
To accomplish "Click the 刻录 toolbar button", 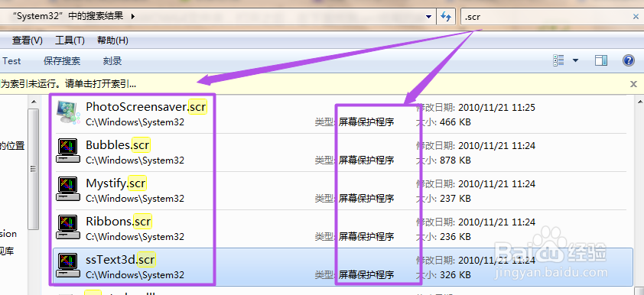I will pyautogui.click(x=112, y=61).
